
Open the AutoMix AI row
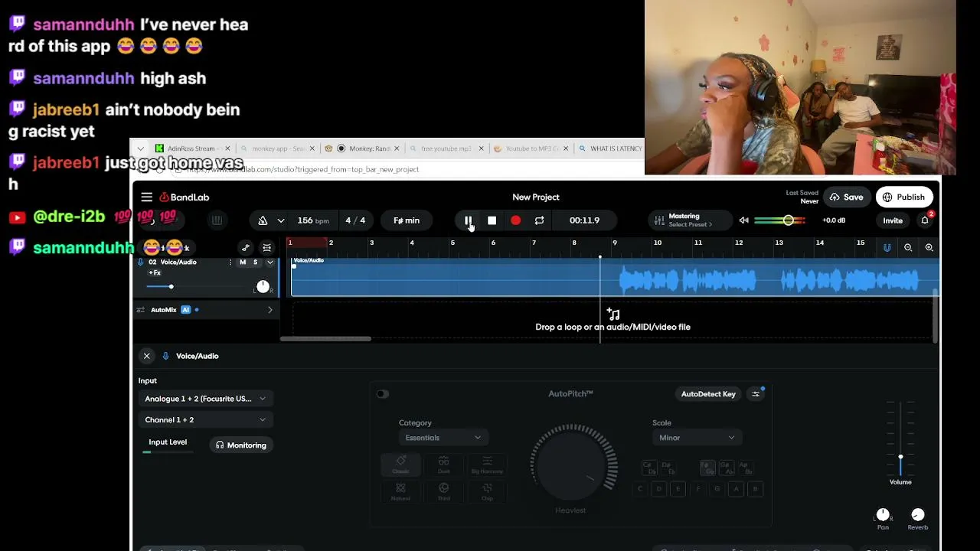[206, 310]
